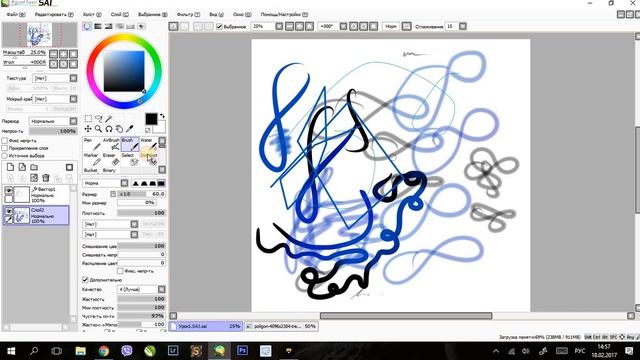
Task: Switch to the polygon-4096x2304 document tab
Action: click(x=281, y=326)
